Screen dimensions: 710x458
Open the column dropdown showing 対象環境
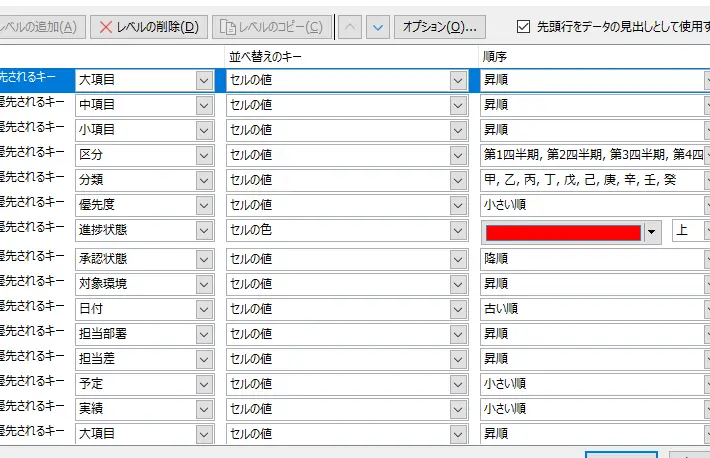tap(145, 284)
